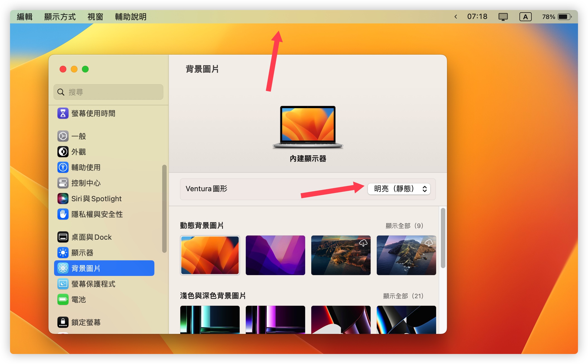The image size is (588, 364).
Task: Click the yellow minimize window button
Action: coord(74,69)
